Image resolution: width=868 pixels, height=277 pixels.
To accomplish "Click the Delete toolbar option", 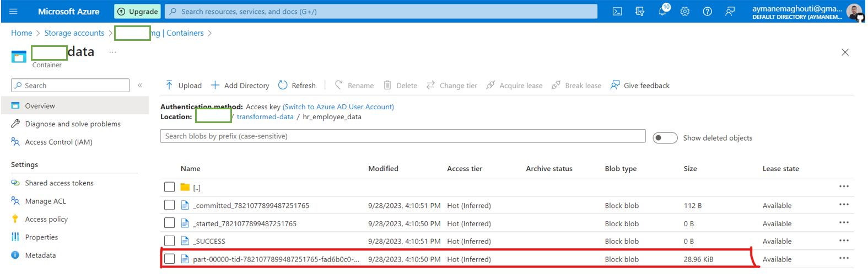I will pyautogui.click(x=401, y=86).
